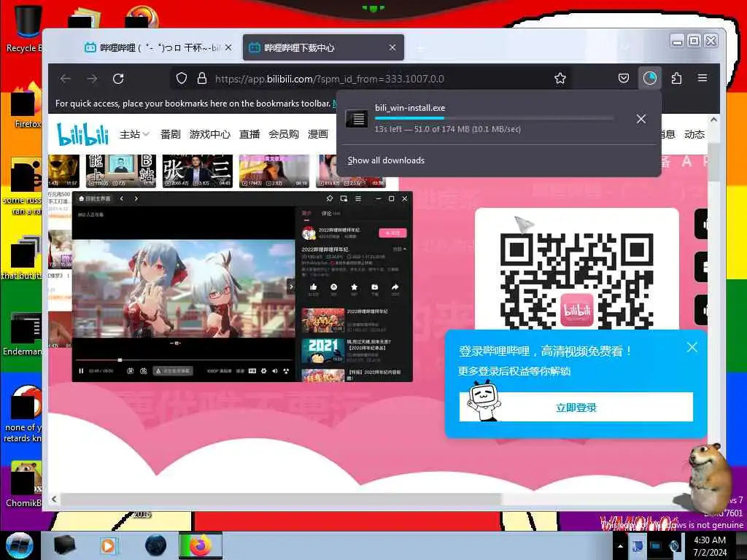Open the 动态 navigation item
This screenshot has width=747, height=560.
[x=694, y=134]
